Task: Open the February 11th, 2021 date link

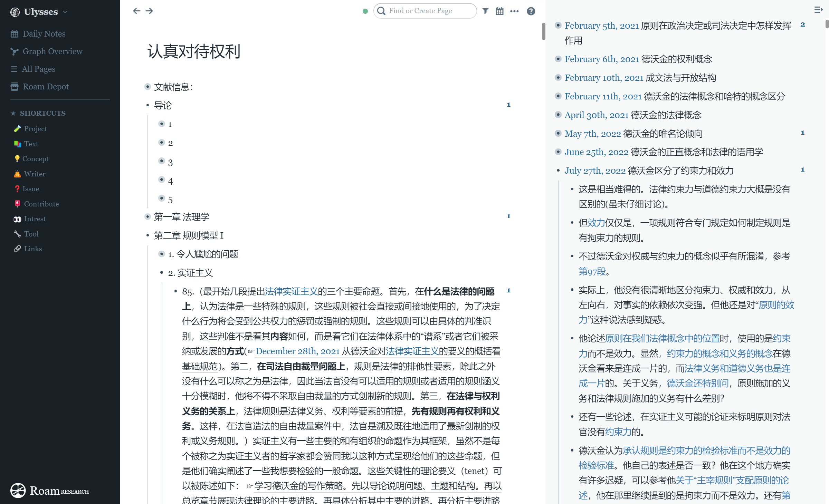Action: click(x=603, y=96)
